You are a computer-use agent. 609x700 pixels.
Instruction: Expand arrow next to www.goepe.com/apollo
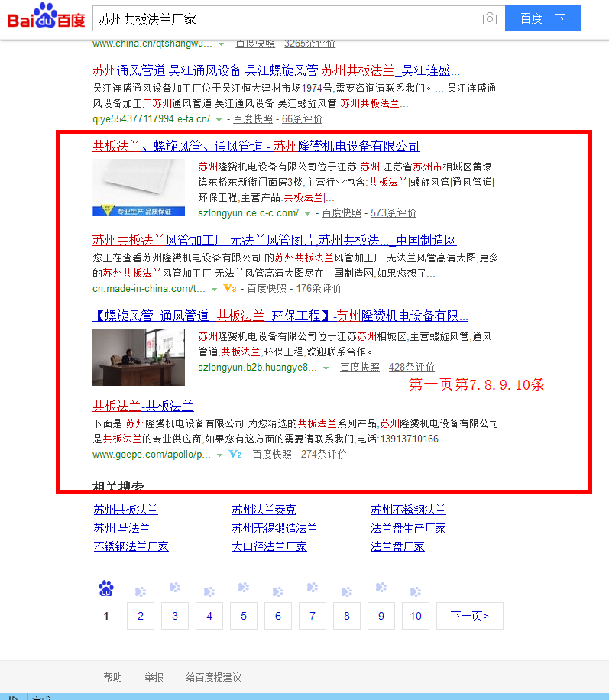pos(219,455)
